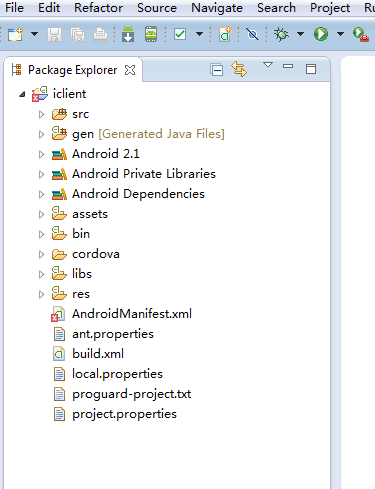Click the New Android XML File icon

tap(225, 34)
